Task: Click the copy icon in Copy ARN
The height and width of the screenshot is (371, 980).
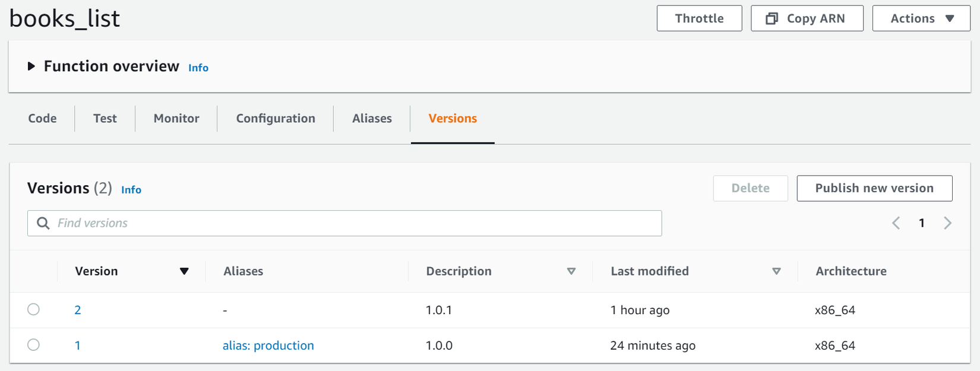Action: 772,18
